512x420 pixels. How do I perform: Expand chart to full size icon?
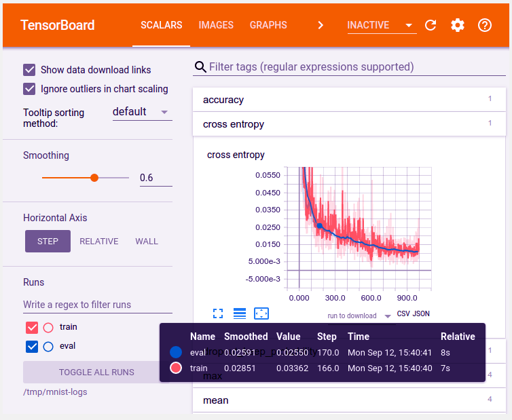pos(217,313)
